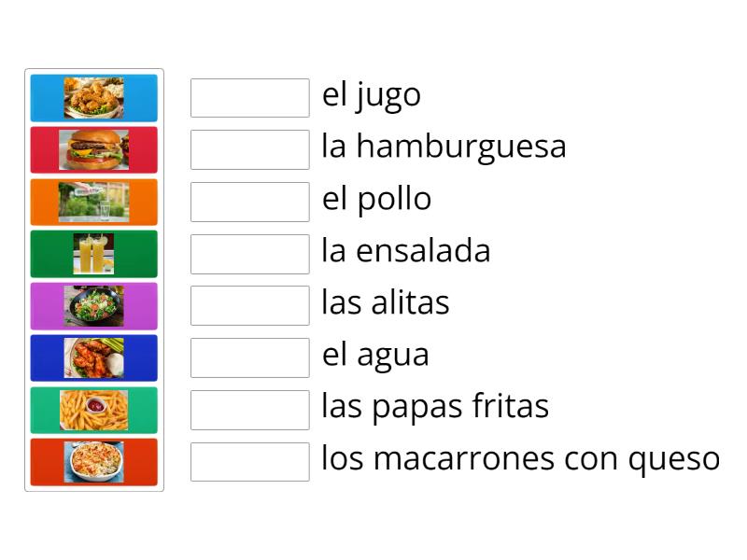Click the blank box next to la ensalada
The image size is (747, 560).
[249, 253]
